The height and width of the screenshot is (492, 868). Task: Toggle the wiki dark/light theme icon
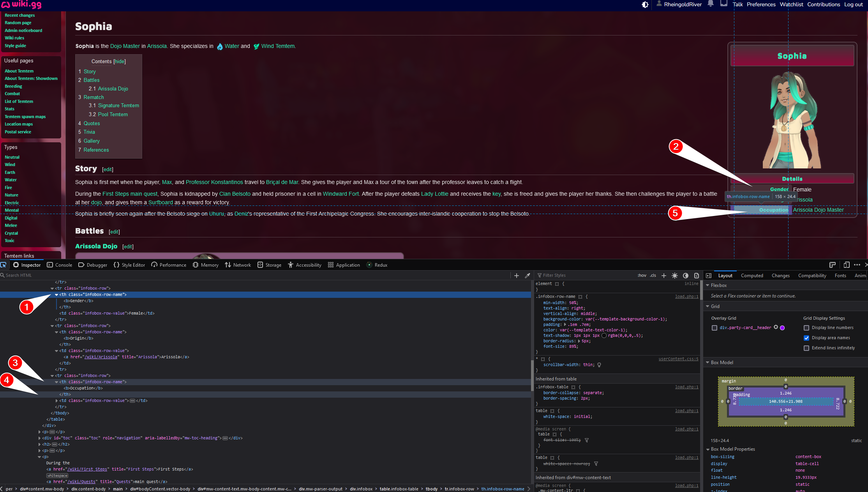click(645, 5)
